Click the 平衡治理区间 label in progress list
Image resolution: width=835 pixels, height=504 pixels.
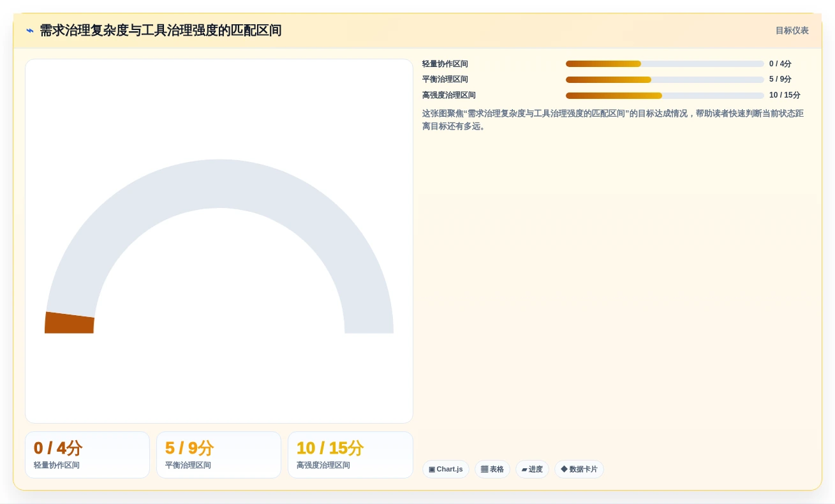tap(445, 80)
